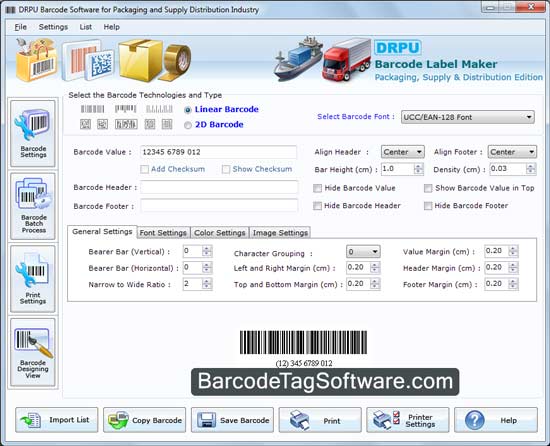Click the Save Barcode floppy icon button
The width and height of the screenshot is (550, 446).
232,420
